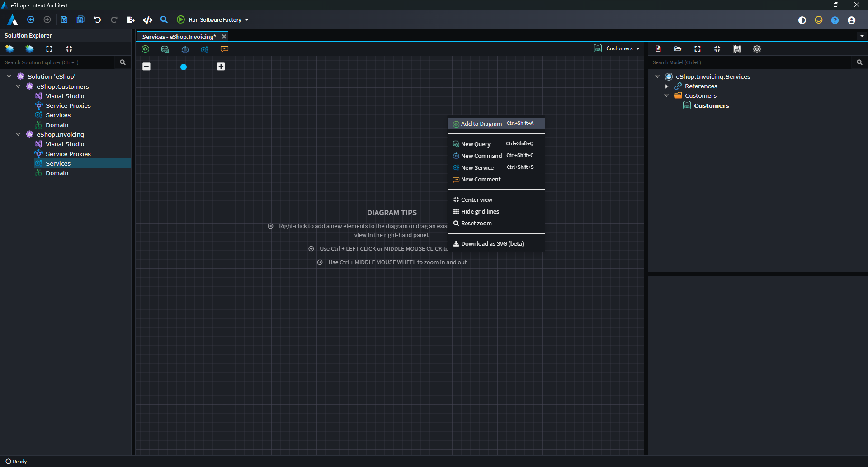Open the Customers diagram dropdown

coord(618,48)
